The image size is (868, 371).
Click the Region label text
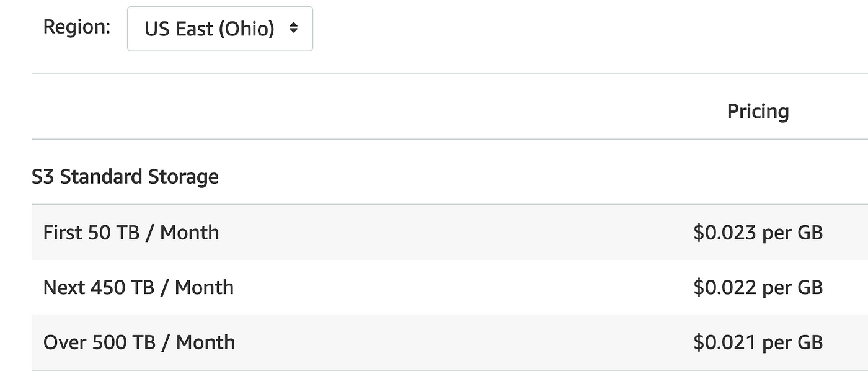[x=77, y=27]
